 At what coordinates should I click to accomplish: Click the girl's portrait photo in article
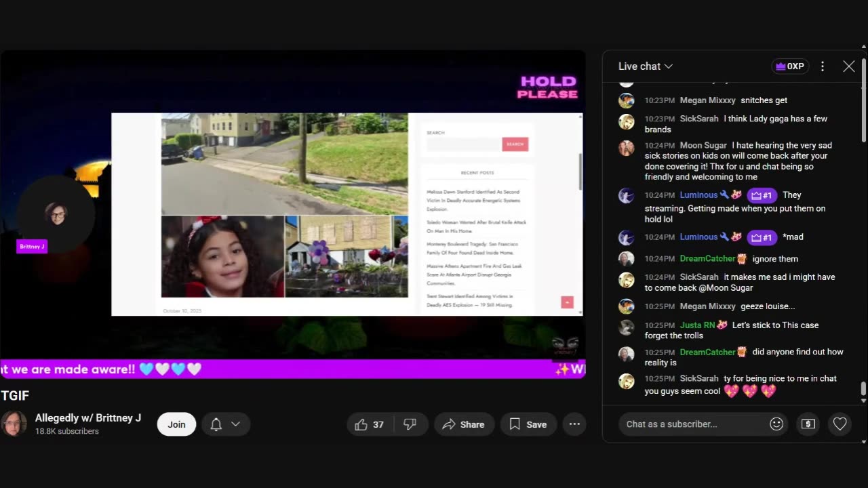click(222, 257)
